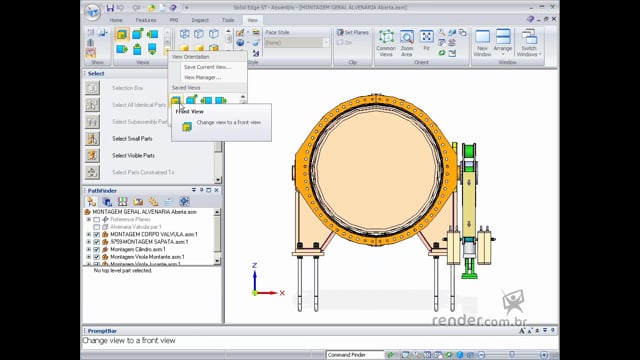
Task: Click the Save icon in quick access toolbar
Action: point(110,8)
